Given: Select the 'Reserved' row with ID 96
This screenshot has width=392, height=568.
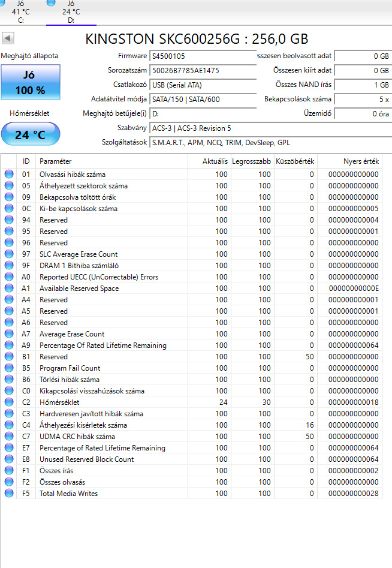Looking at the screenshot, I should [191, 243].
